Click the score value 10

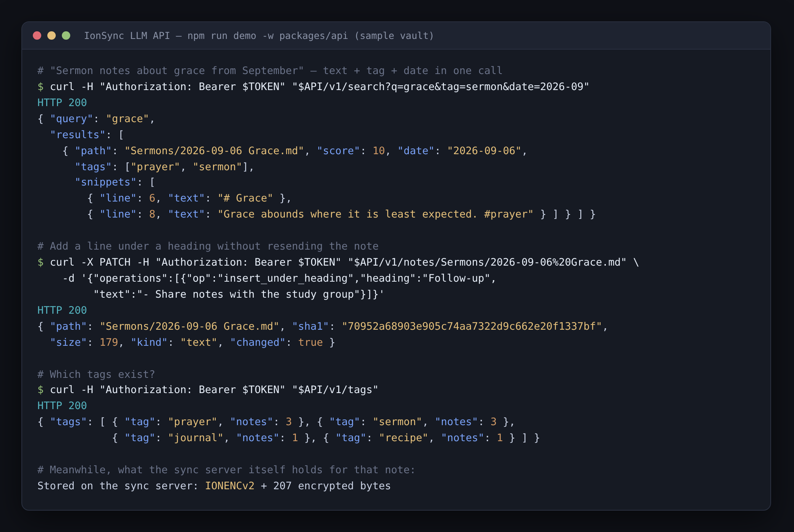[x=379, y=151]
